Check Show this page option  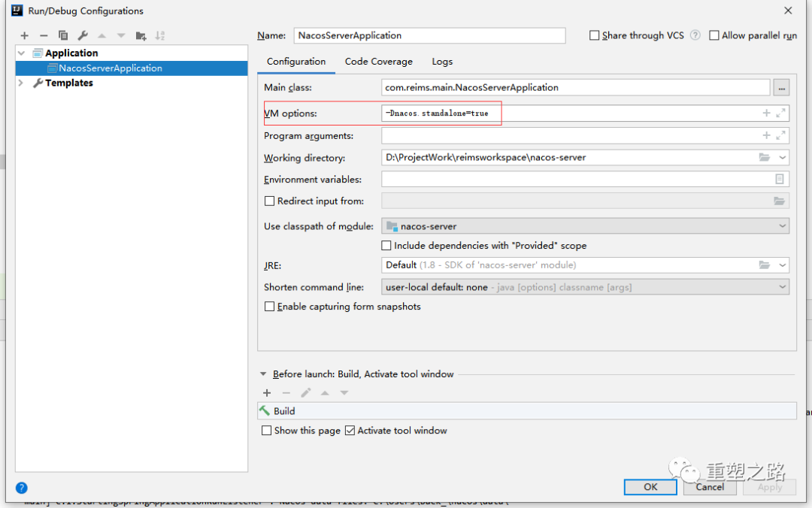click(x=266, y=431)
